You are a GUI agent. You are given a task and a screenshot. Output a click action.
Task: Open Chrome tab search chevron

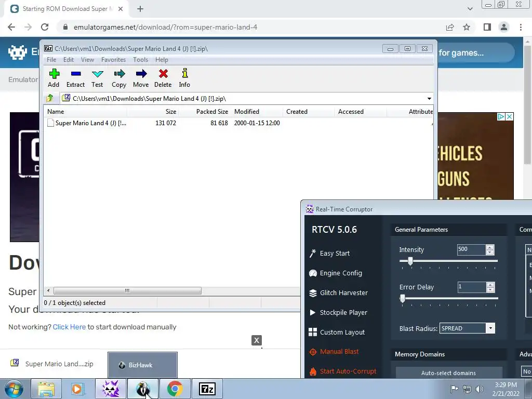470,9
